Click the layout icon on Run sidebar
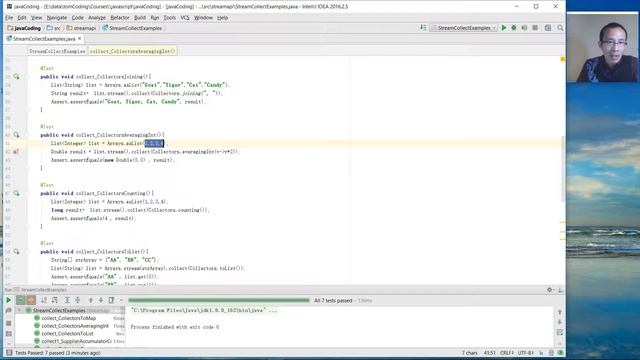The image size is (640, 360). point(8,334)
